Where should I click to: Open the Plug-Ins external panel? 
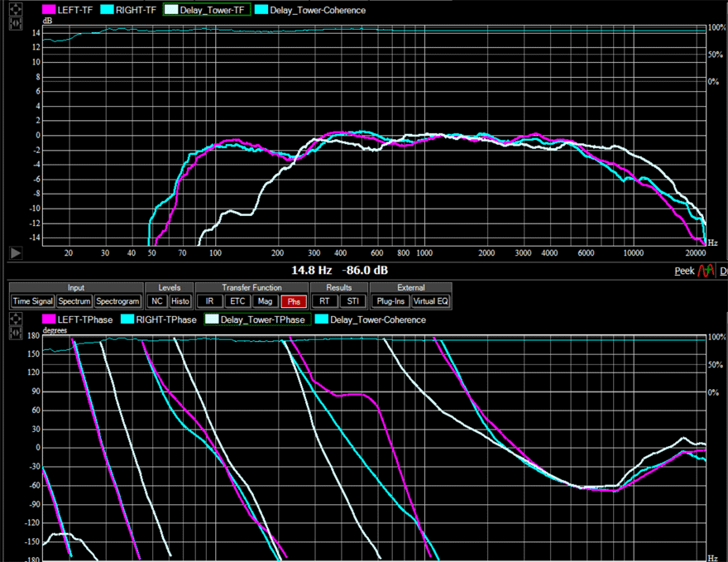coord(390,301)
